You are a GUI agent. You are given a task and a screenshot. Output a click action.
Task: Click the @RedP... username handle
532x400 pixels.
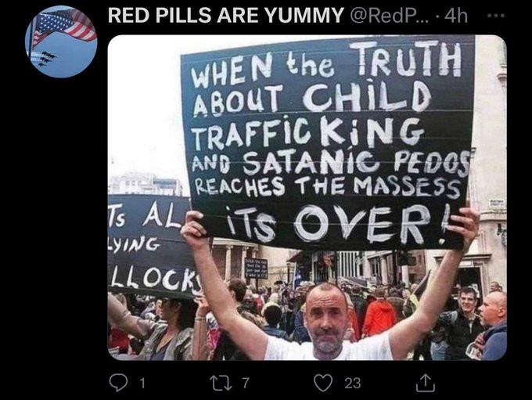(389, 16)
